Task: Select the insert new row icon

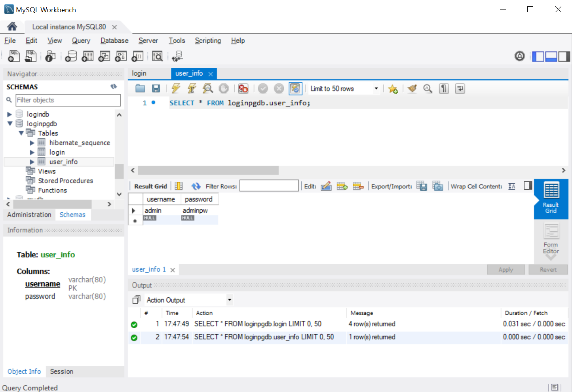Action: 342,186
